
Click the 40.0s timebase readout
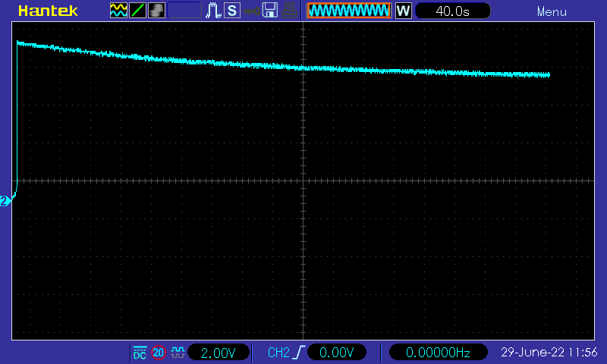point(452,11)
